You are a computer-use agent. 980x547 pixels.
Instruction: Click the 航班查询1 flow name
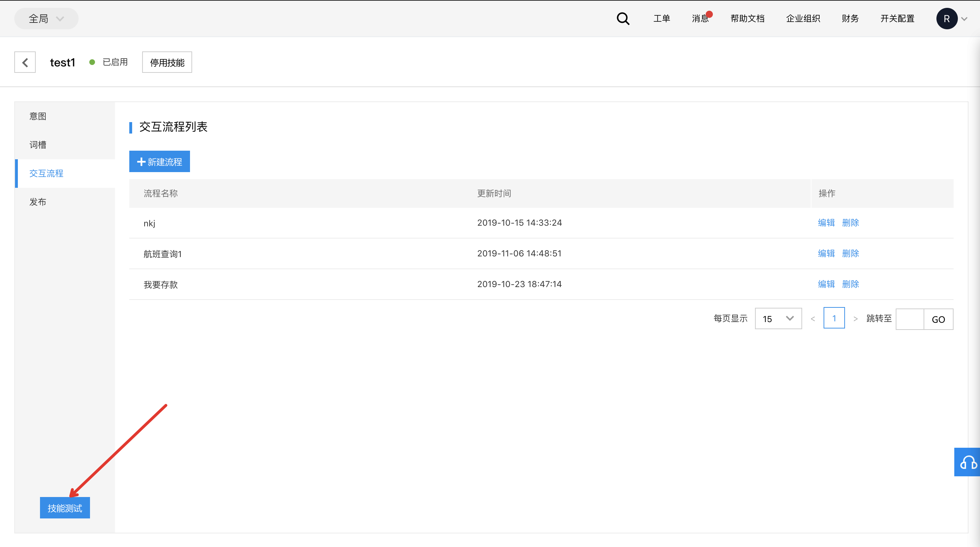[x=163, y=254]
